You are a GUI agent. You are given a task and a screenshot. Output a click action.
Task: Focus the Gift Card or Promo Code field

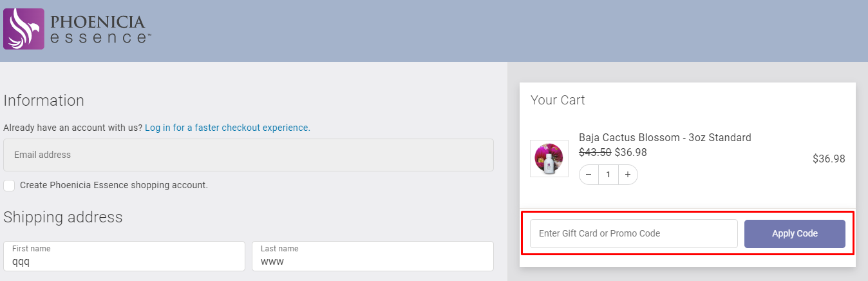click(634, 233)
